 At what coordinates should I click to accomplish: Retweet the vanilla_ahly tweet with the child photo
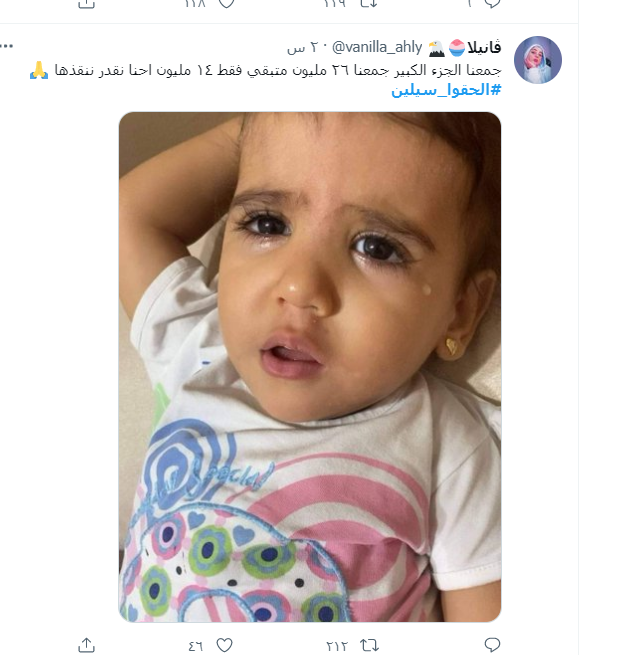[369, 645]
